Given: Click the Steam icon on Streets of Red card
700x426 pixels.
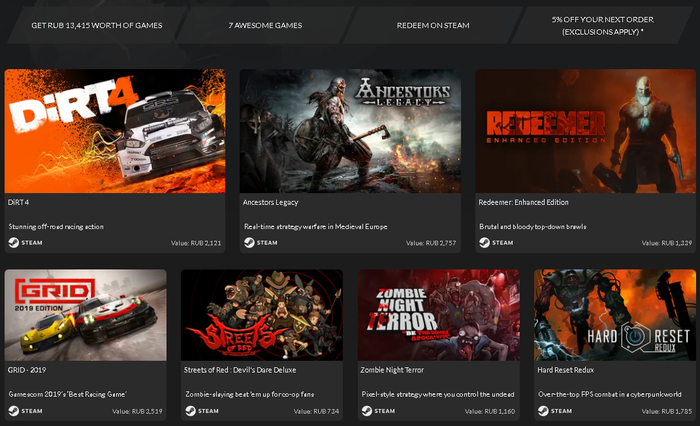Looking at the screenshot, I should [190, 411].
